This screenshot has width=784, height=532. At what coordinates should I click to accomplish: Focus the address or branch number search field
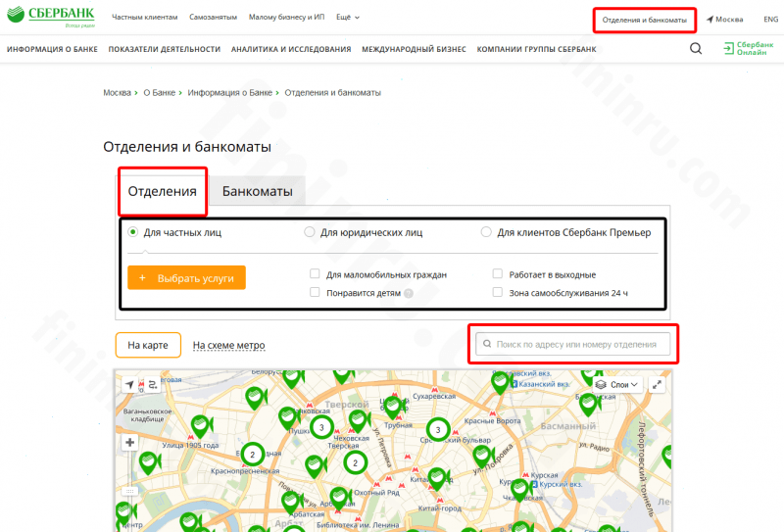573,344
